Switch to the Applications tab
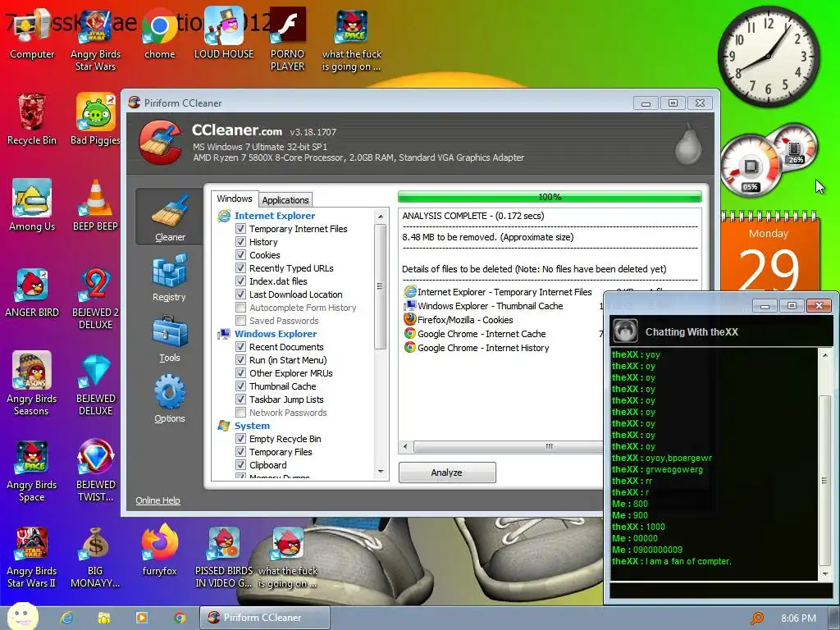Screen dimensions: 840x630 coord(285,200)
